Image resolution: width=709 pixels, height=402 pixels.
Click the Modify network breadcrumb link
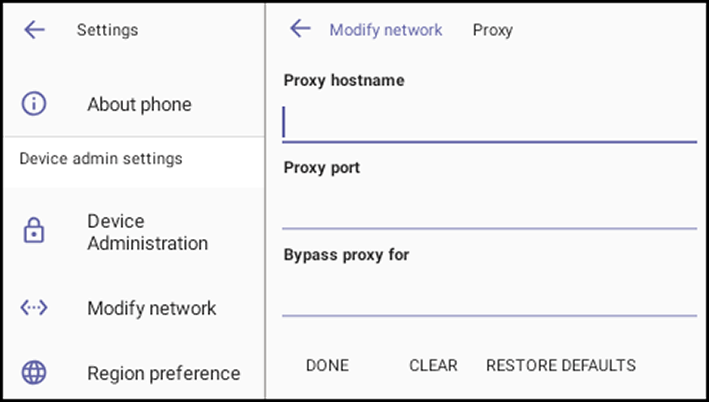386,30
